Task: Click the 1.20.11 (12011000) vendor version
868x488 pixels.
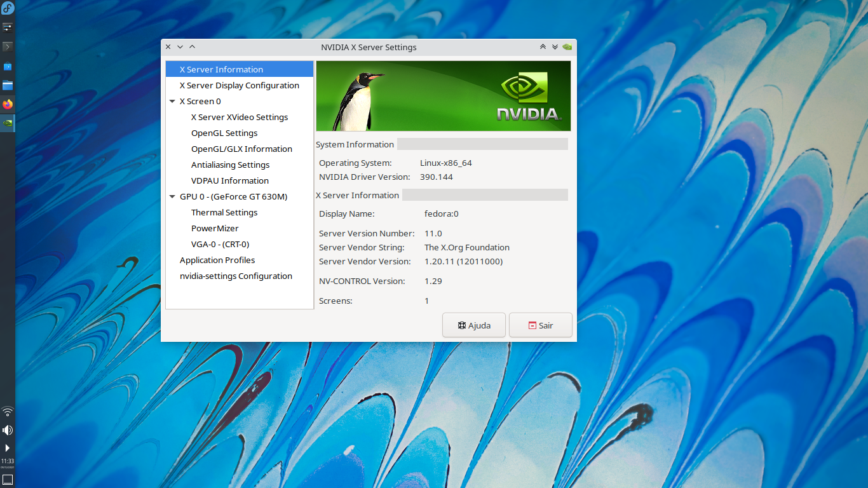Action: pyautogui.click(x=464, y=261)
